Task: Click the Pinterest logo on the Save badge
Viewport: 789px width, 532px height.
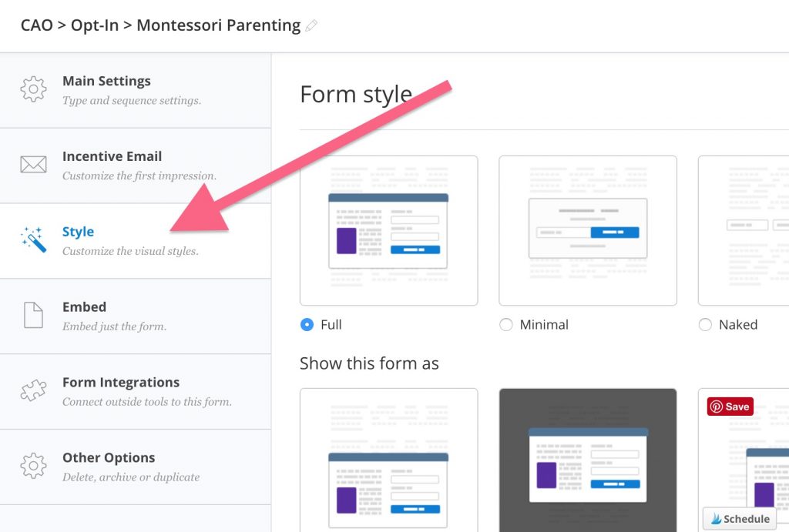Action: coord(715,407)
